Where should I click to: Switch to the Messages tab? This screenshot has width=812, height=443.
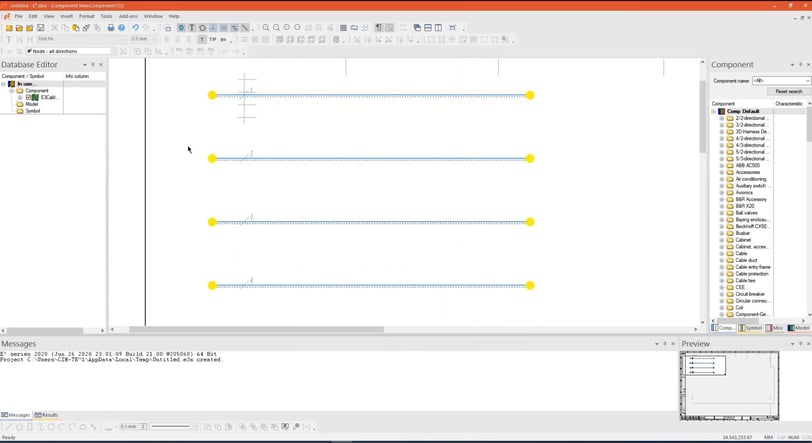16,415
